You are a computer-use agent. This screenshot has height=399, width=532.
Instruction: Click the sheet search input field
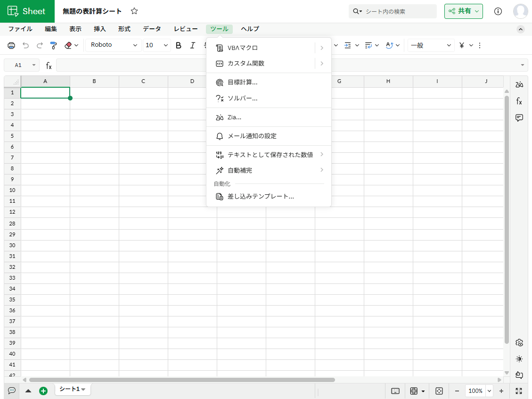(398, 11)
